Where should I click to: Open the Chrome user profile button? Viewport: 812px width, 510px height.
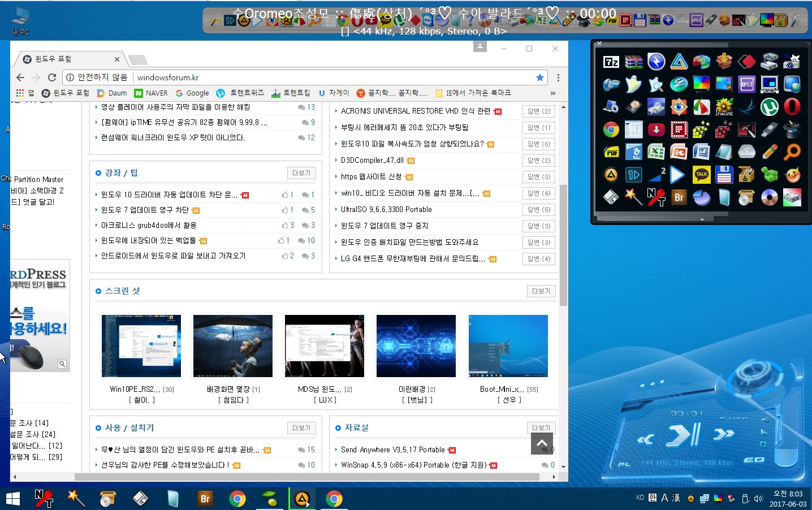coord(480,47)
